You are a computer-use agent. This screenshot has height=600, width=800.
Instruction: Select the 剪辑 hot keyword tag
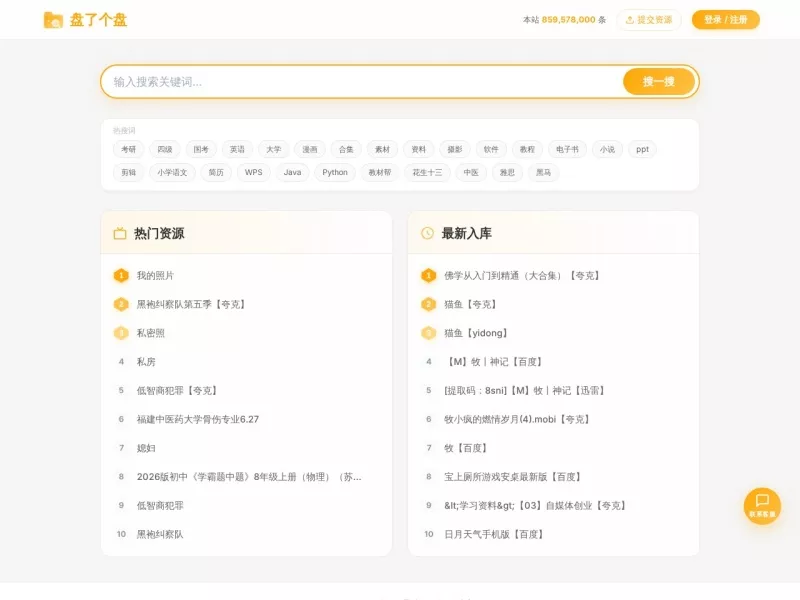[x=129, y=172]
